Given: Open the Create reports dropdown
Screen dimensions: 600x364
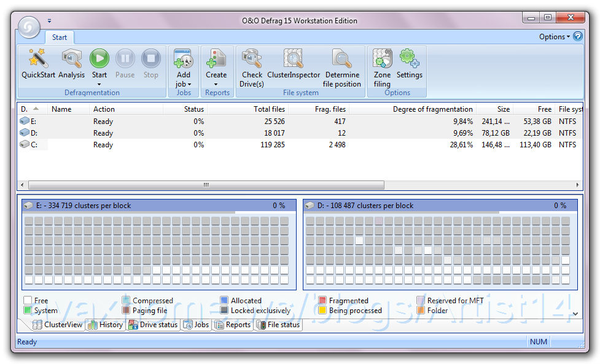Looking at the screenshot, I should tap(216, 84).
